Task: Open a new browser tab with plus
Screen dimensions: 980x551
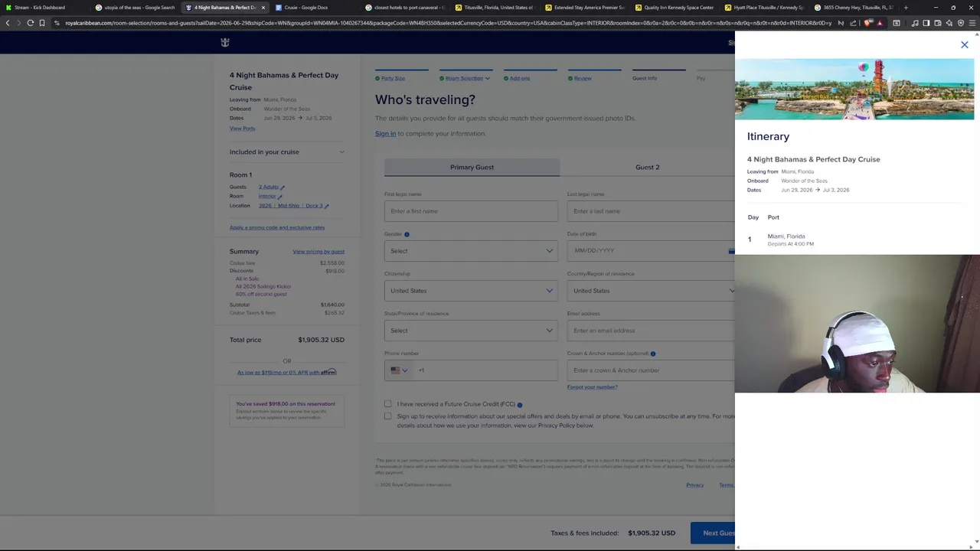Action: 906,8
